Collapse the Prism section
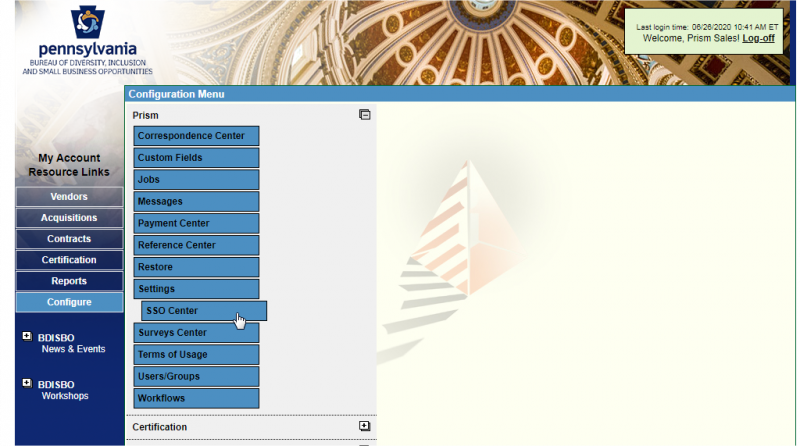 click(x=365, y=115)
